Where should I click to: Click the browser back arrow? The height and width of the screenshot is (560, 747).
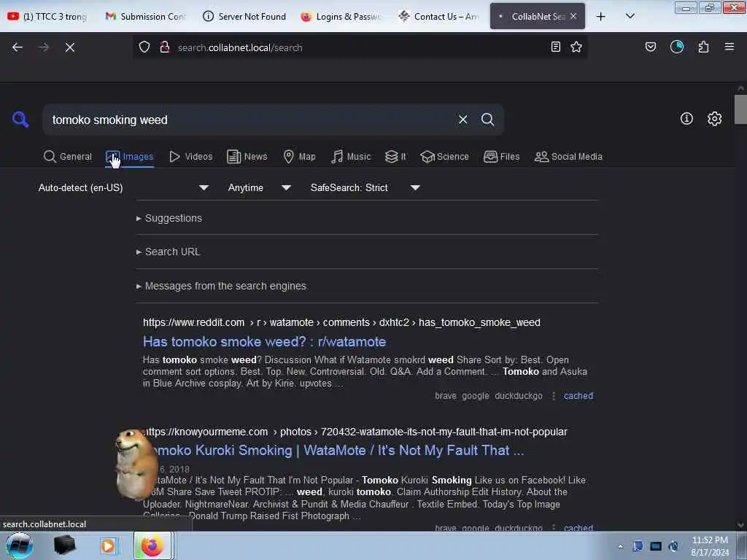18,47
